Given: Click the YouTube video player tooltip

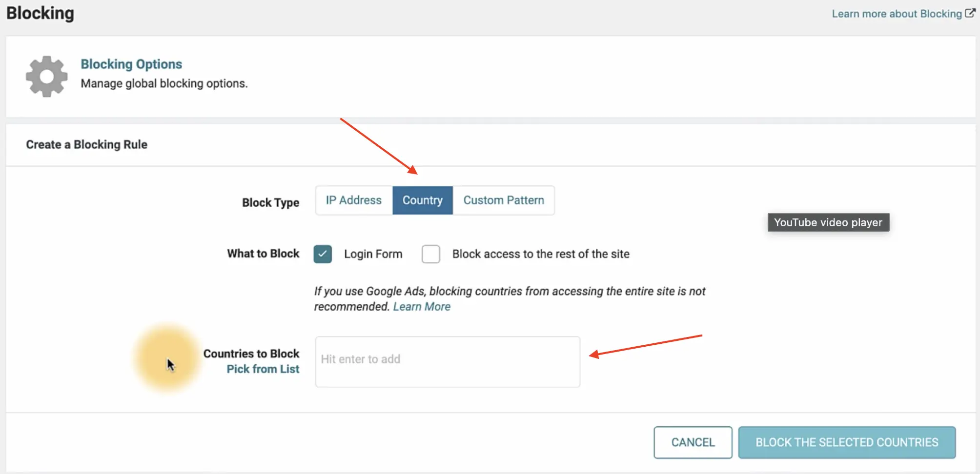Looking at the screenshot, I should [828, 222].
